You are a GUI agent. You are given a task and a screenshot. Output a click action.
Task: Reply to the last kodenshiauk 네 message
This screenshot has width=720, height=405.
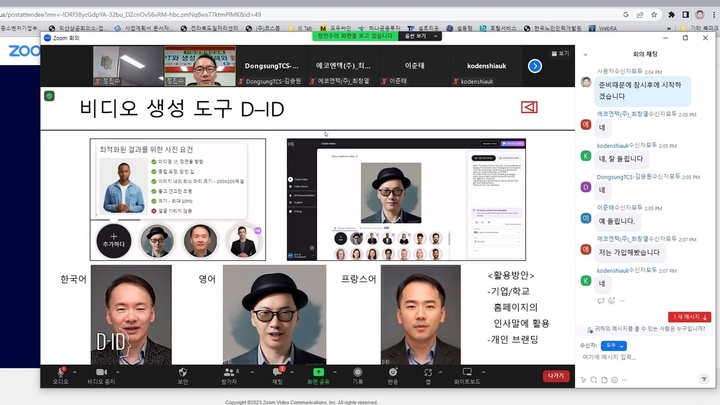pyautogui.click(x=601, y=301)
